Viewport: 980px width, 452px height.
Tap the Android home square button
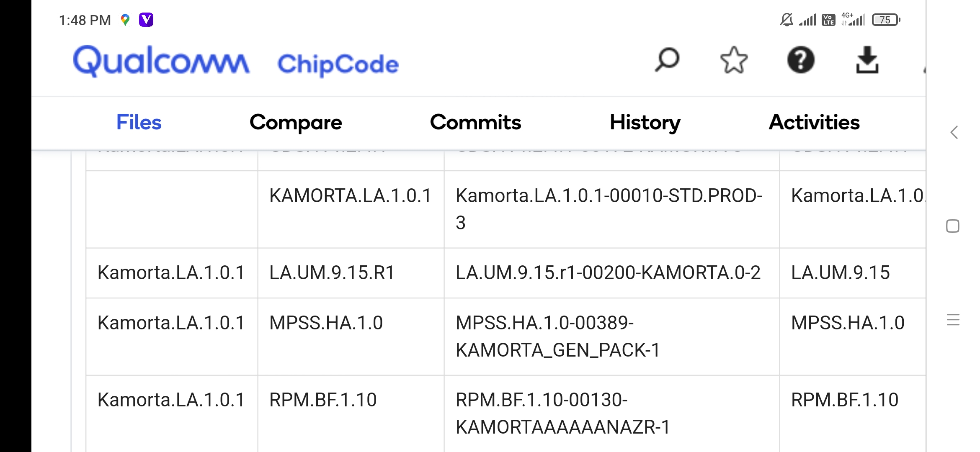(x=953, y=226)
